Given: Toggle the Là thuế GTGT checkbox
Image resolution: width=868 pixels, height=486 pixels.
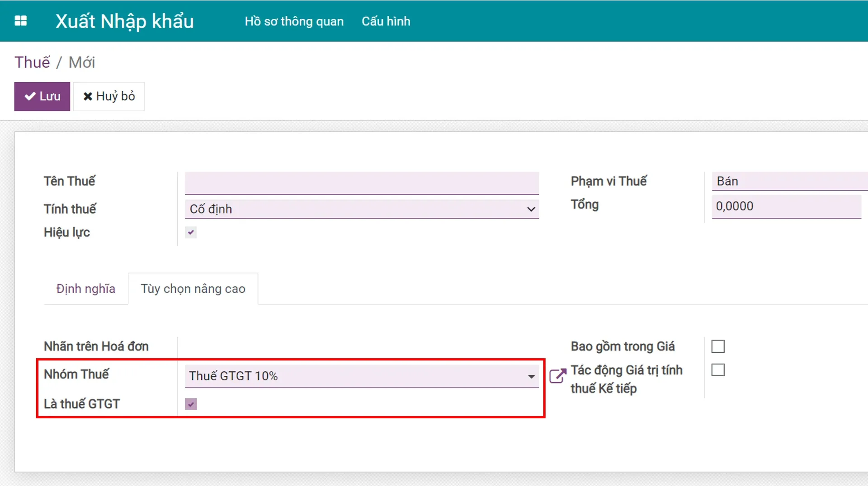Looking at the screenshot, I should point(191,404).
